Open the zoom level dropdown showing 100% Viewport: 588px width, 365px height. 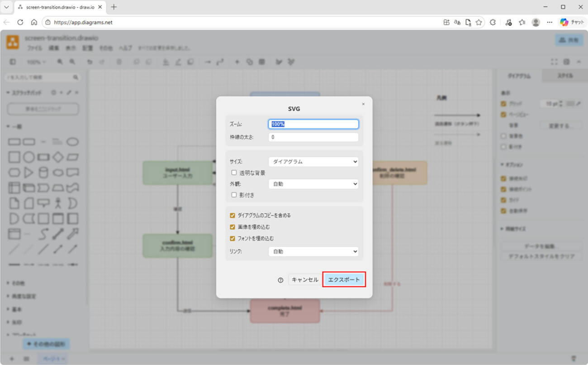(36, 62)
